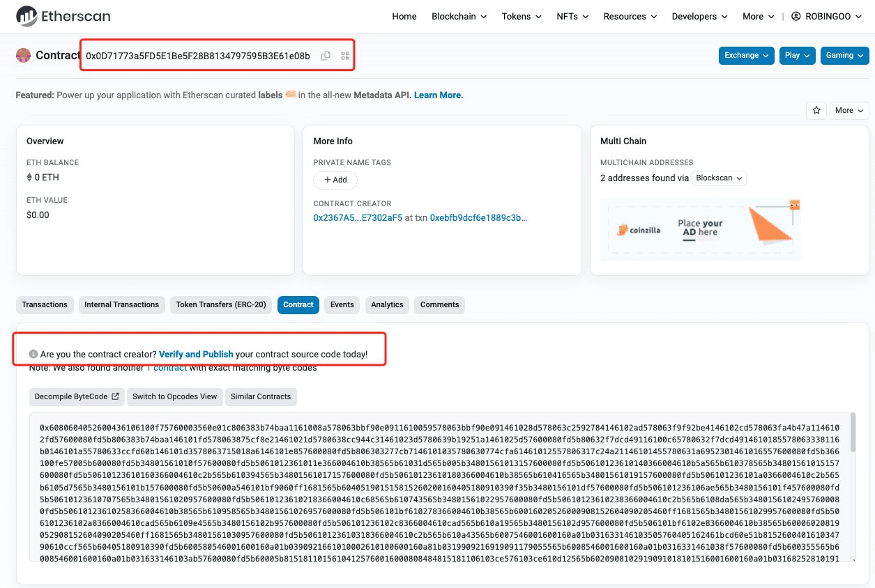Open the More dropdown beside the star
875x588 pixels.
coord(849,110)
